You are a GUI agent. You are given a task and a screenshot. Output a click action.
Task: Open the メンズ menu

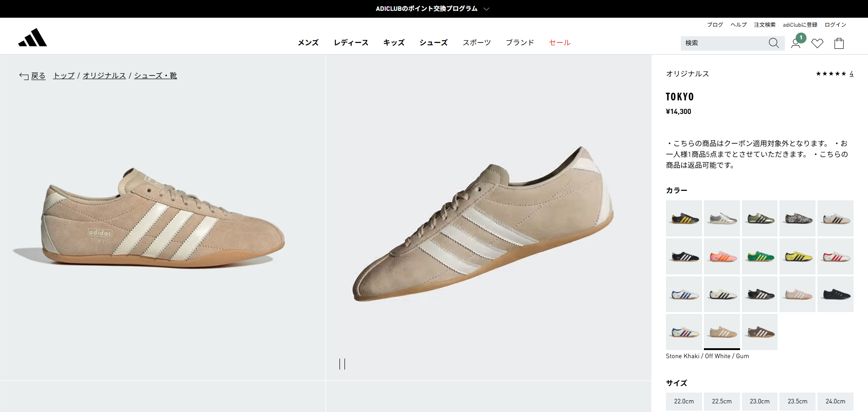(308, 43)
